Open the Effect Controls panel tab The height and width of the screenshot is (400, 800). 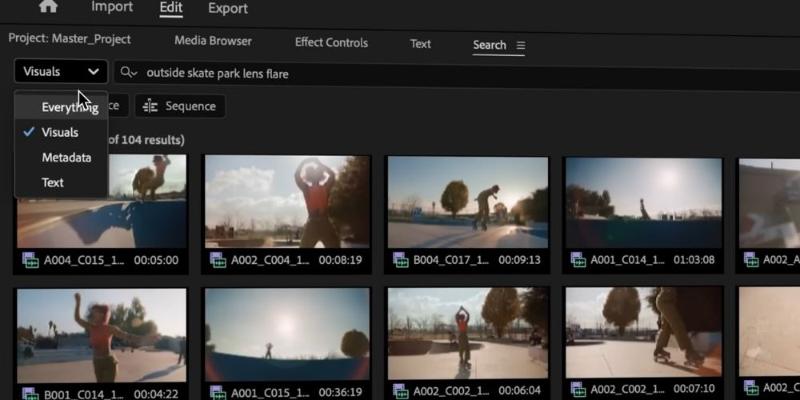[331, 43]
